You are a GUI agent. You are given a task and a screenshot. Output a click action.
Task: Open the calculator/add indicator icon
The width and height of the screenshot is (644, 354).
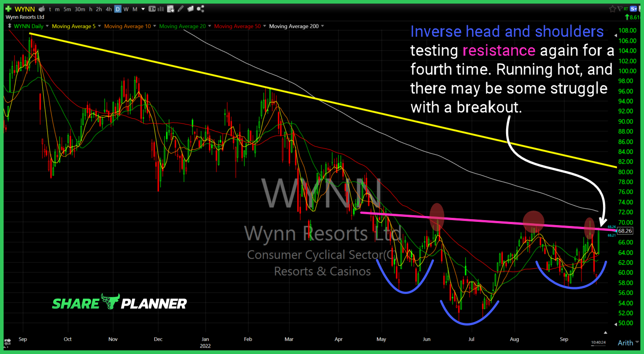click(170, 9)
